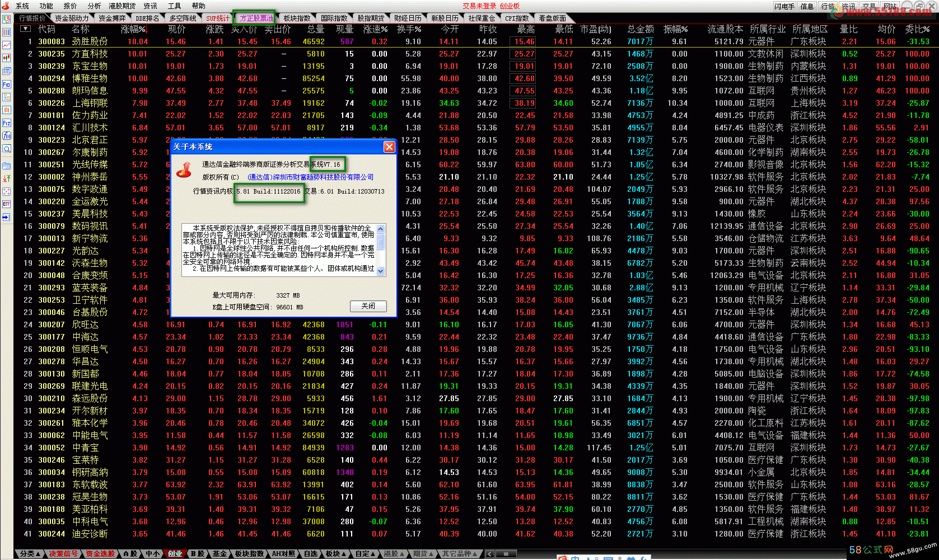
Task: Click the 闪电手 button at top right
Action: 784,6
